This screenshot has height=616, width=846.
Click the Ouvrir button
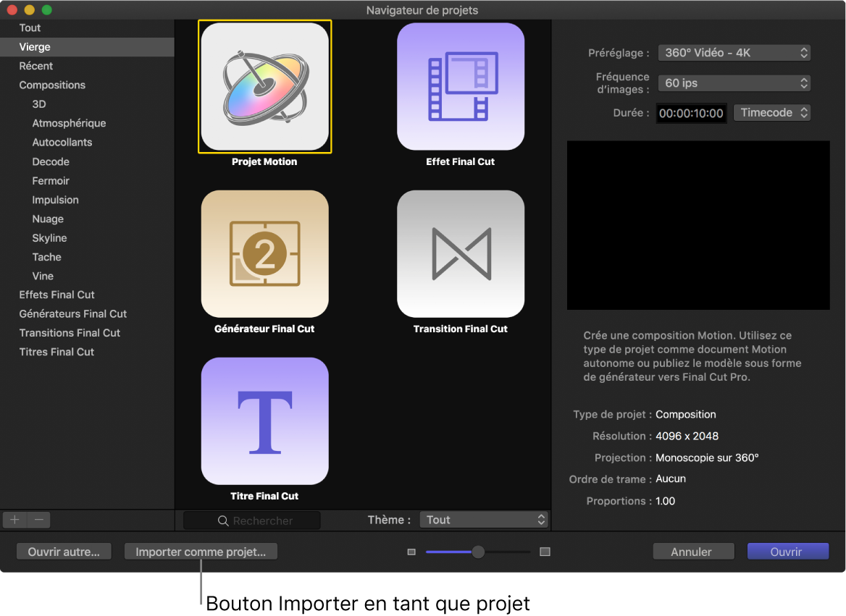click(787, 551)
